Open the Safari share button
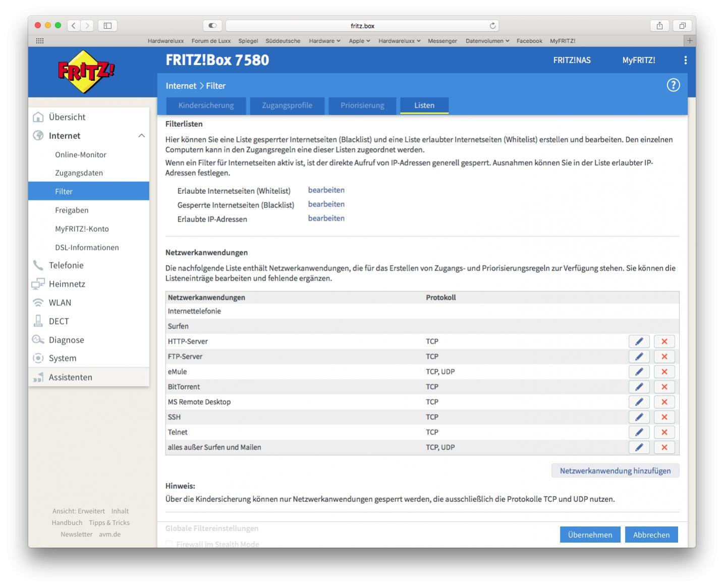The width and height of the screenshot is (724, 588). tap(659, 25)
